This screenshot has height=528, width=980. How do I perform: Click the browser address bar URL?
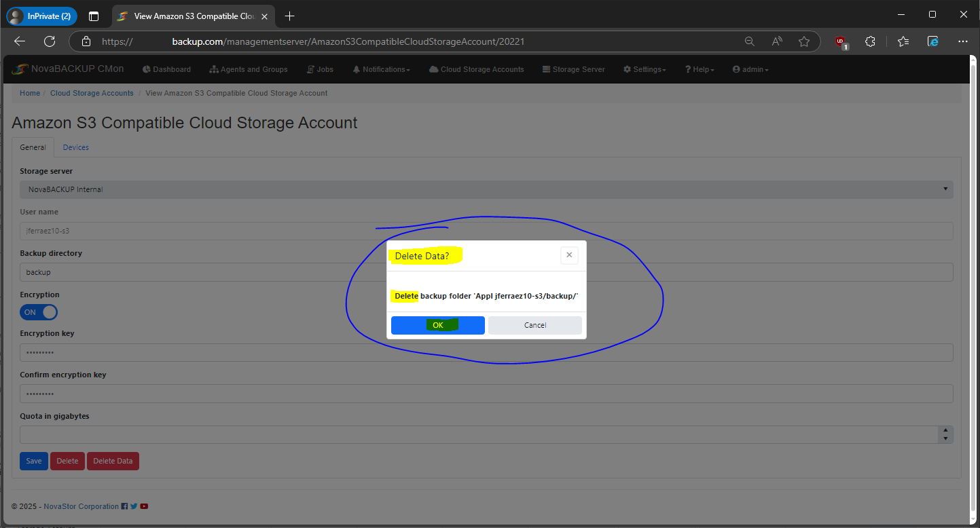coord(313,41)
